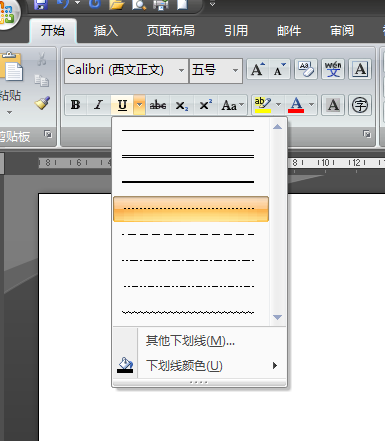
Task: Select the wavy underline style
Action: pyautogui.click(x=191, y=312)
